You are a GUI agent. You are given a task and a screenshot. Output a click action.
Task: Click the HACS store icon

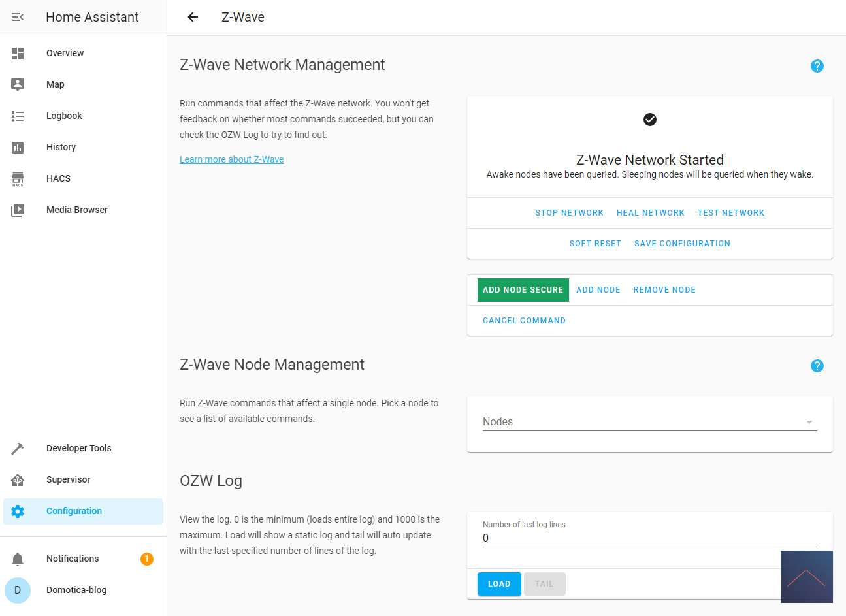(x=18, y=178)
